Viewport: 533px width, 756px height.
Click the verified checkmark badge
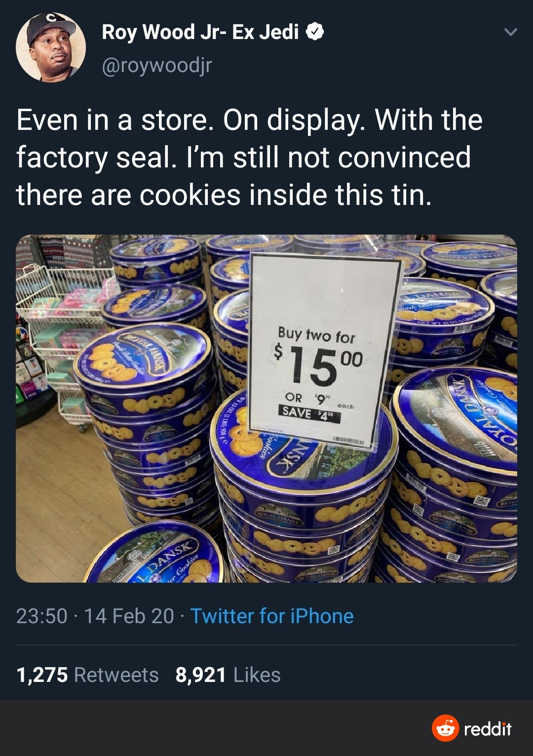tap(315, 33)
